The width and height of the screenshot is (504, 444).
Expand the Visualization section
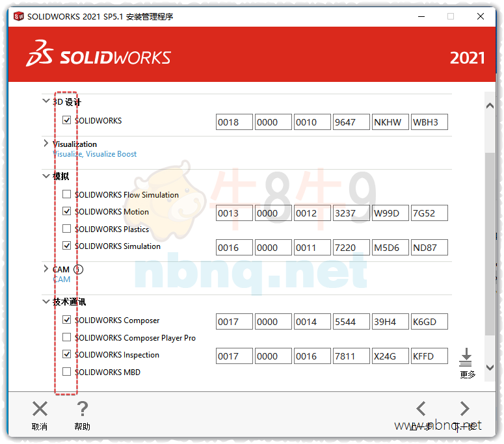[x=46, y=143]
